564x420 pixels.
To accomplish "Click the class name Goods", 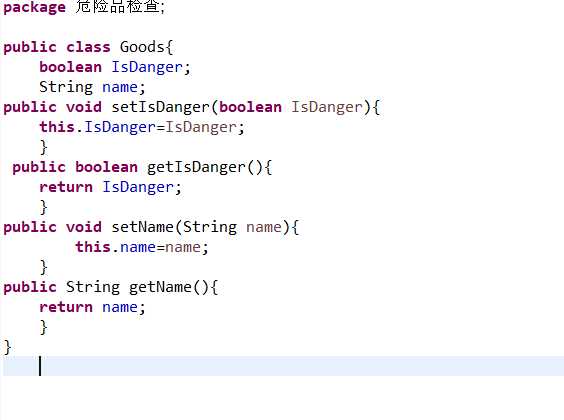I will pyautogui.click(x=142, y=47).
